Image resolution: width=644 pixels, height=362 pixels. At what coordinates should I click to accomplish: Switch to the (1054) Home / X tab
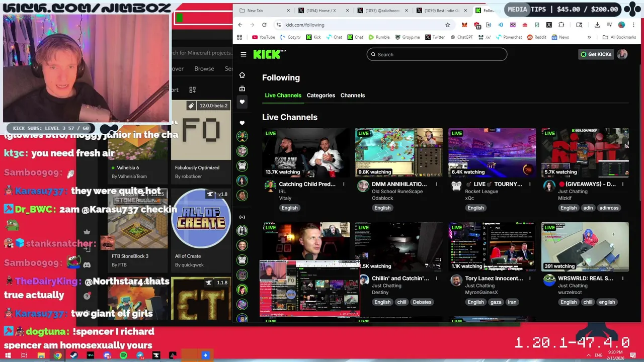point(324,11)
